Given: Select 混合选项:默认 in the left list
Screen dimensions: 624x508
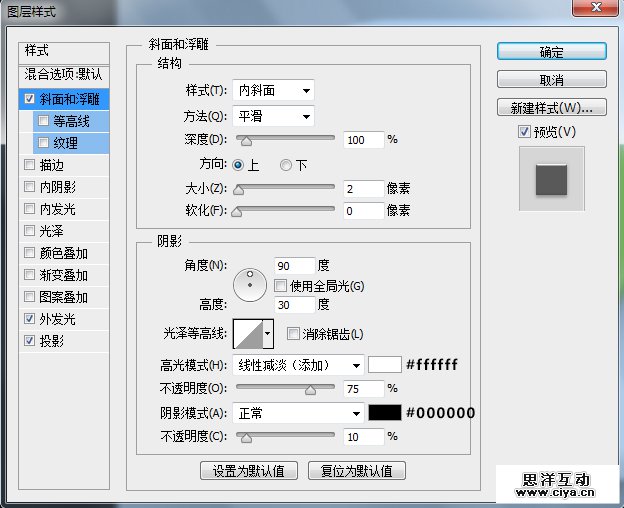Looking at the screenshot, I should pos(64,74).
